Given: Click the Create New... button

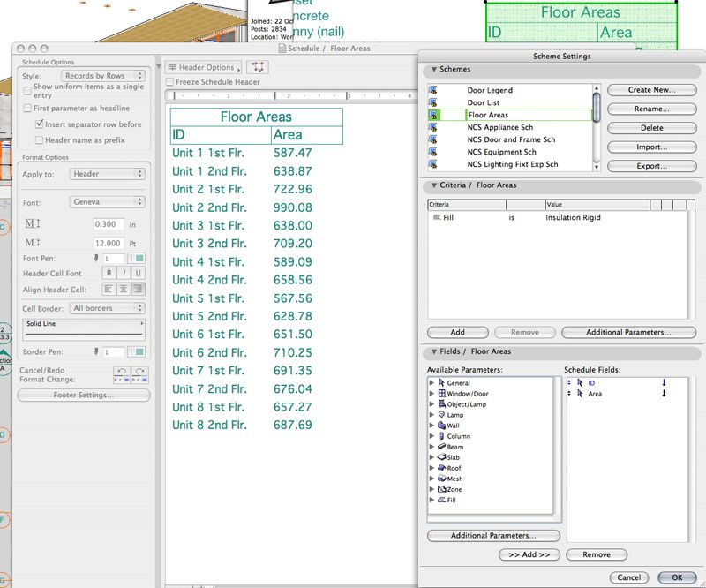Looking at the screenshot, I should point(651,90).
